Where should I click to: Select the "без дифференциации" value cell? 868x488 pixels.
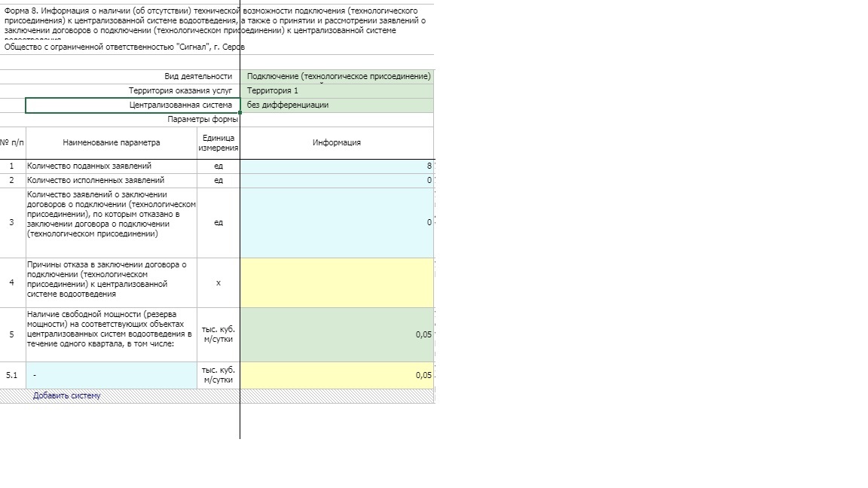[337, 105]
